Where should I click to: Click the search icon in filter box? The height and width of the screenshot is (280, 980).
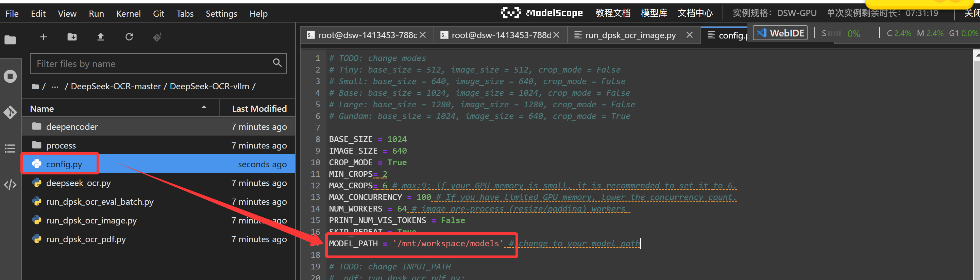click(x=277, y=63)
